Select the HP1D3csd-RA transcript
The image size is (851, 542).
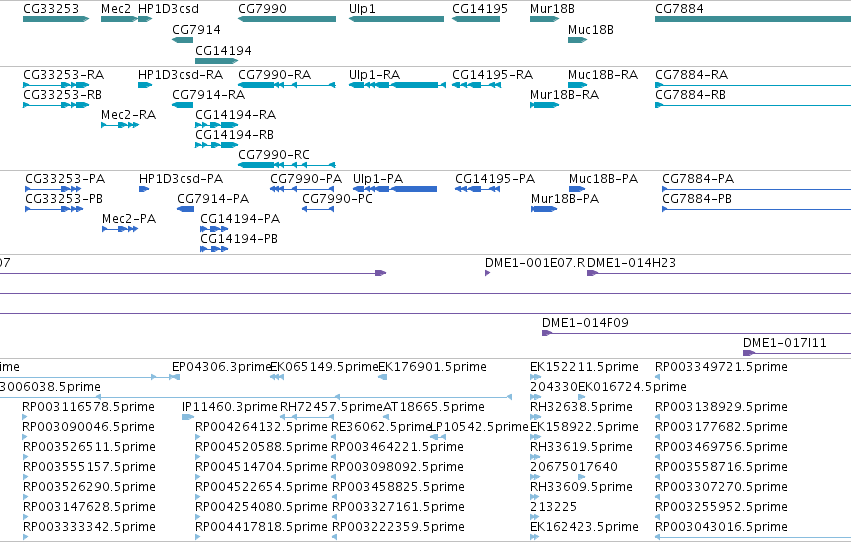click(x=145, y=85)
